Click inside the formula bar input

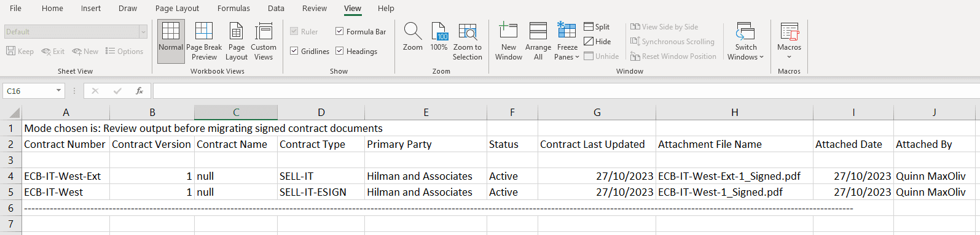[x=566, y=91]
